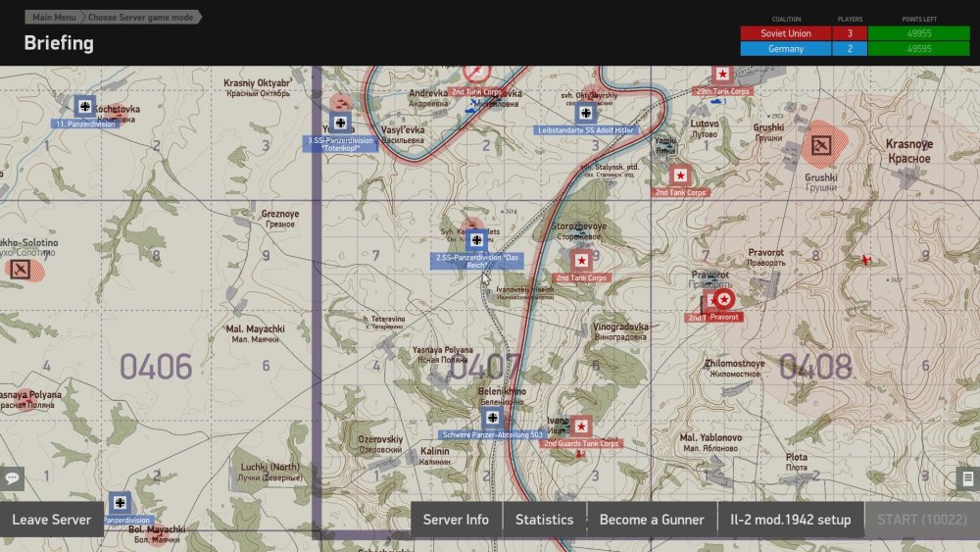Select the Soviet Union coalition row
This screenshot has width=980, height=552.
coord(855,33)
